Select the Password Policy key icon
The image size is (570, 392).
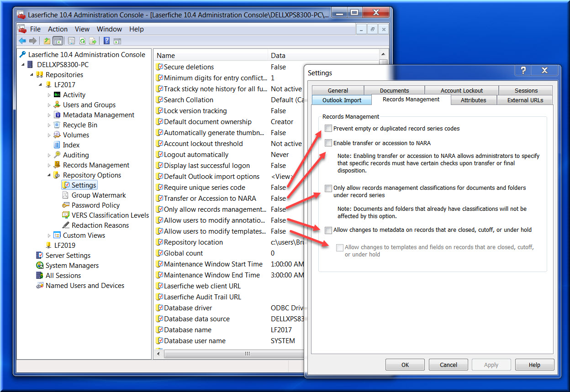(66, 205)
